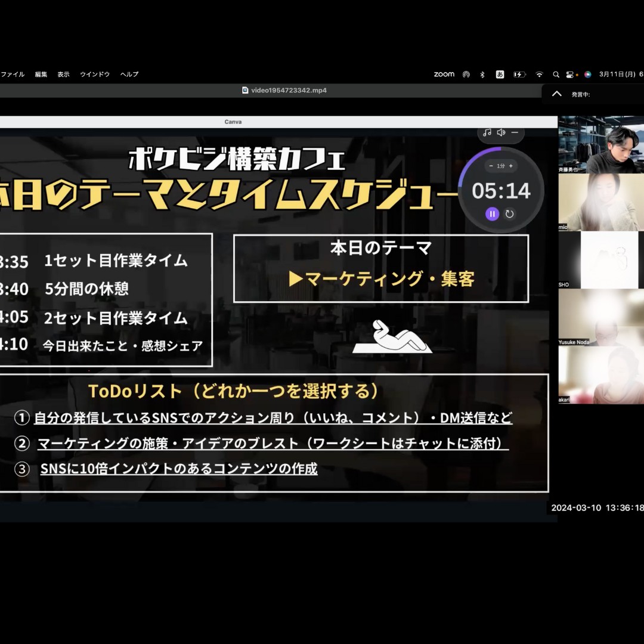
Task: Open Spotlight search in menu bar
Action: (556, 75)
